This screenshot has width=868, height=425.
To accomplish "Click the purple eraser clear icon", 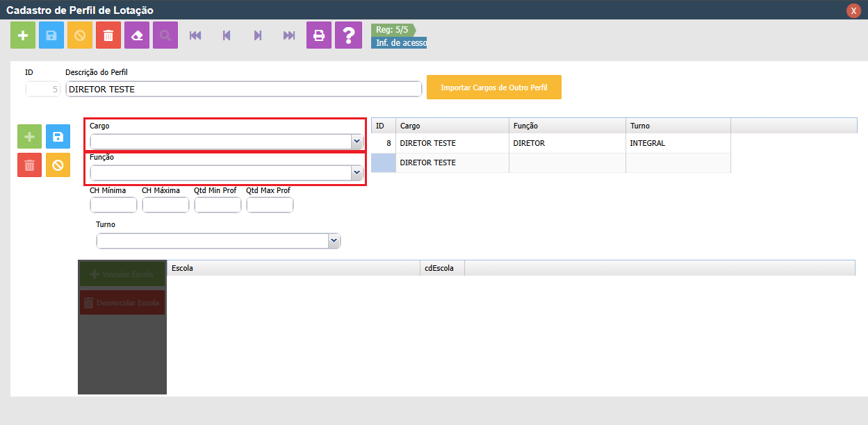I will (137, 35).
